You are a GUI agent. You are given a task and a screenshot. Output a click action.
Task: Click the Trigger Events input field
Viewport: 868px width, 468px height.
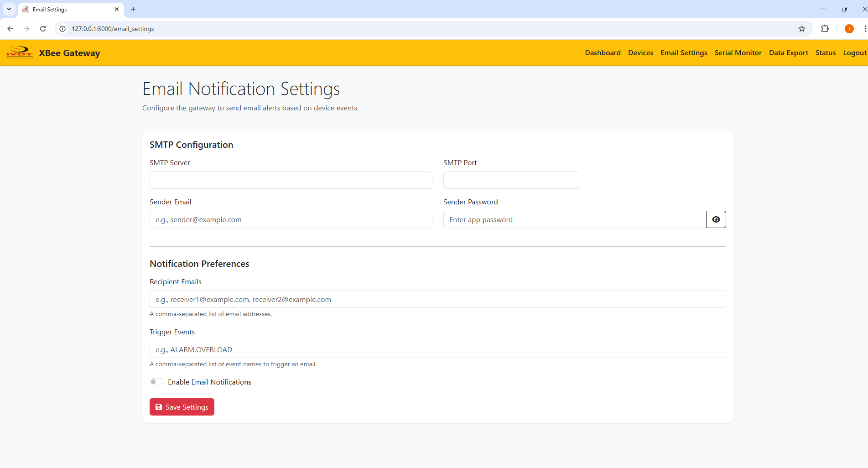click(x=437, y=349)
